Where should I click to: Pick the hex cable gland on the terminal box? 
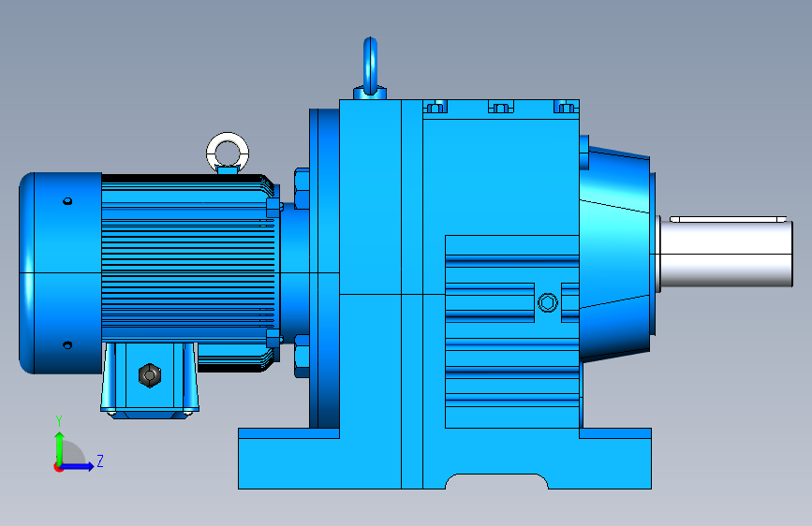[x=150, y=374]
